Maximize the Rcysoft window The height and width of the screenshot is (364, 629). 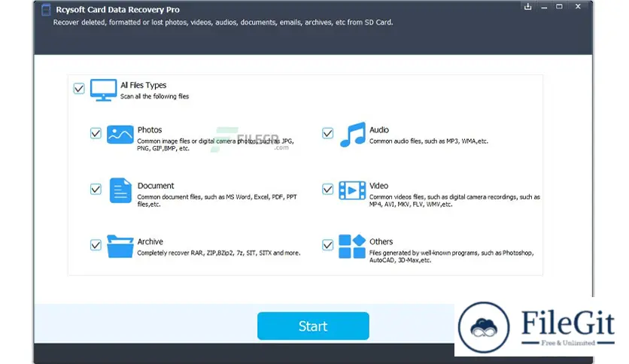(559, 7)
